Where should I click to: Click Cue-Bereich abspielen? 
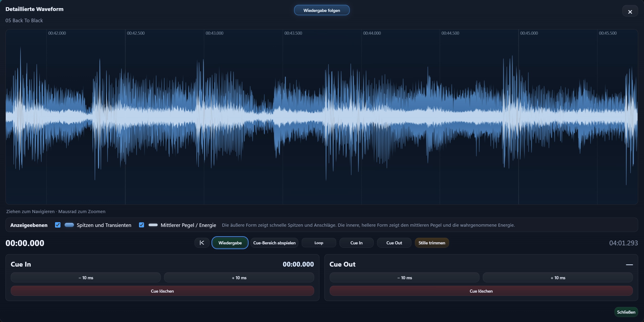274,243
